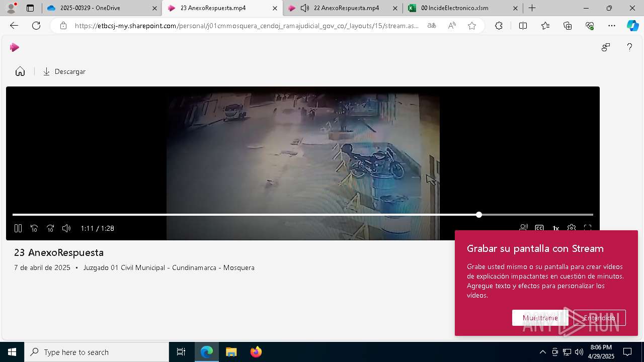Open Task View on taskbar
The width and height of the screenshot is (644, 362).
[181, 352]
